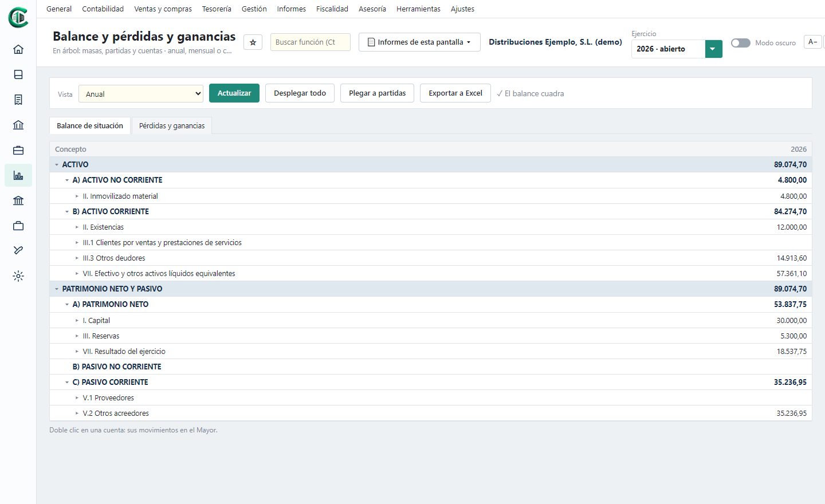Collapse the PATRIMONIO NETO Y PASIVO arrow
The height and width of the screenshot is (504, 825).
[x=57, y=289]
